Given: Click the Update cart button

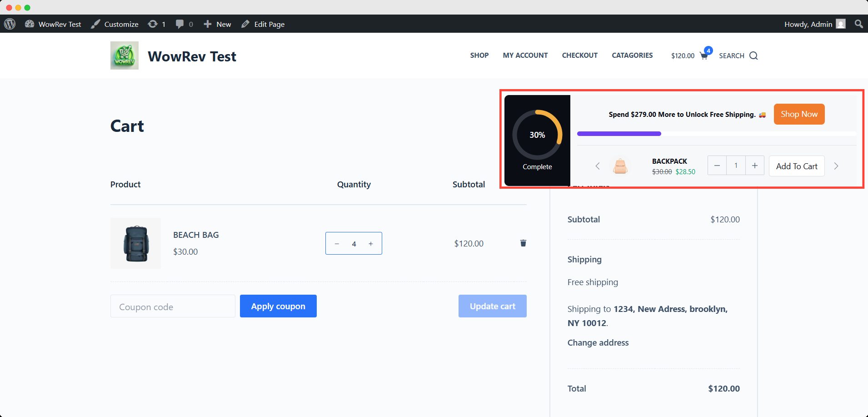Looking at the screenshot, I should coord(493,306).
